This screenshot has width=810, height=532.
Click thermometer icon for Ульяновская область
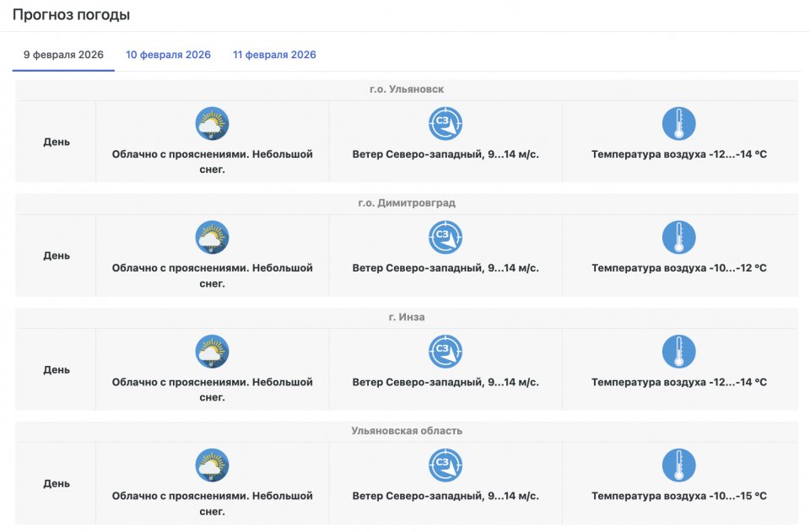[678, 465]
